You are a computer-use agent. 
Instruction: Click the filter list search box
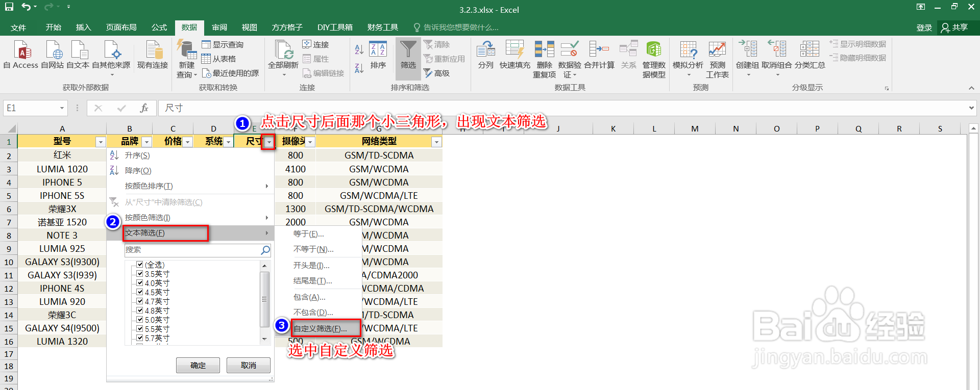(198, 250)
